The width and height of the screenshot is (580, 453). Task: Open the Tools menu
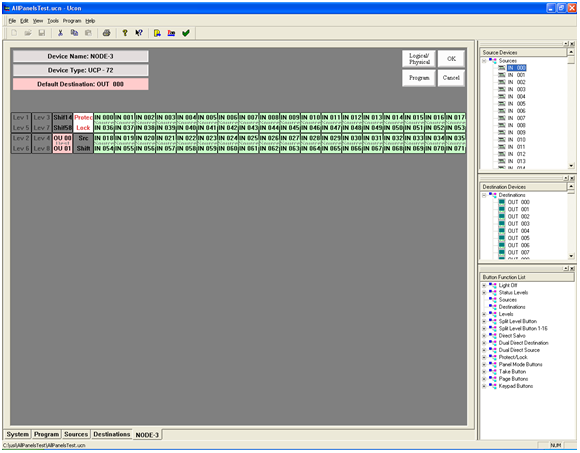point(53,21)
